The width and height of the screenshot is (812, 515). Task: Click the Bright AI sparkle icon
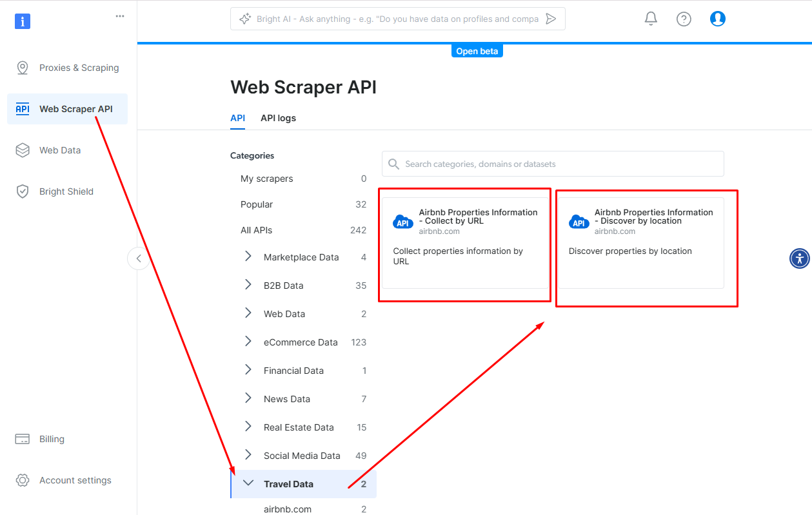244,19
